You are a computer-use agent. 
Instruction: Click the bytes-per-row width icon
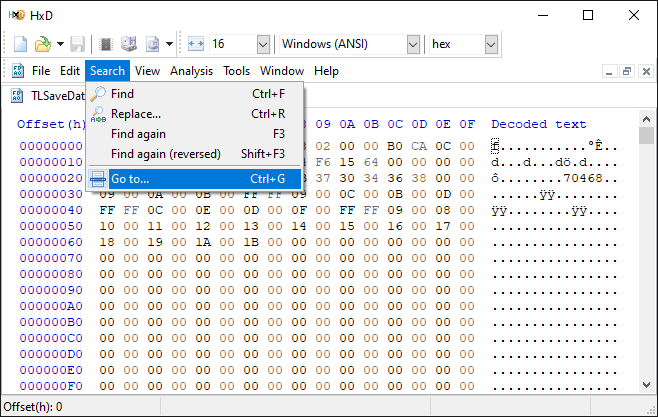tap(196, 44)
